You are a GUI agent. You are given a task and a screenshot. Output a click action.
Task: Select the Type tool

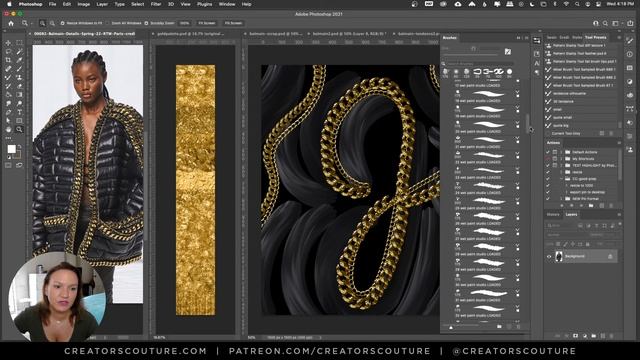tap(19, 112)
